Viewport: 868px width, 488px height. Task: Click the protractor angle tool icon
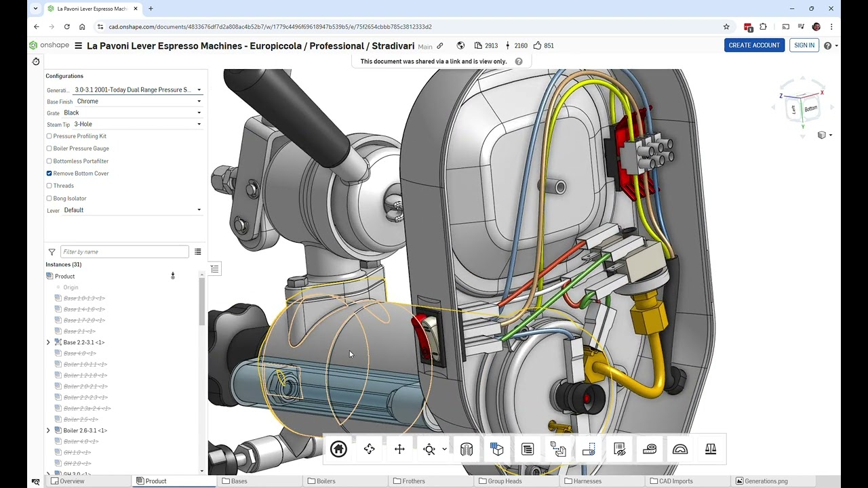click(680, 449)
